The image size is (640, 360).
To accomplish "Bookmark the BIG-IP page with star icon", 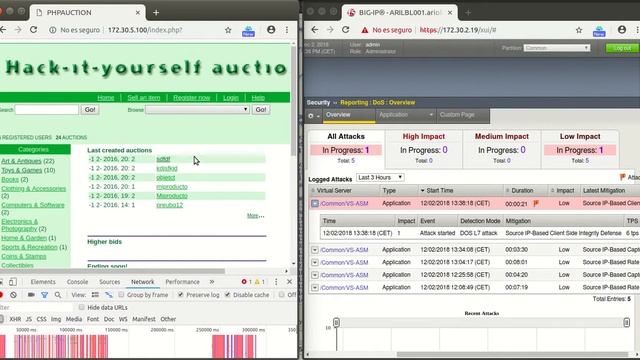I will click(x=579, y=30).
